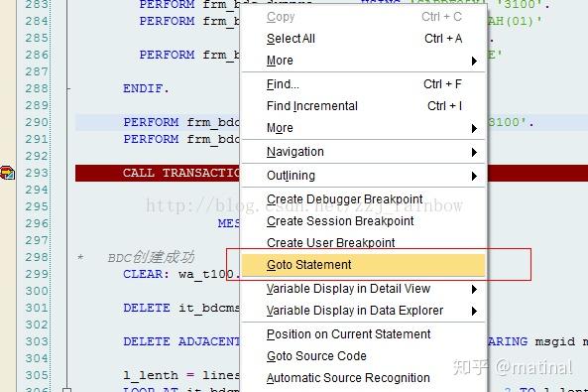Choose Copy in the context menu
588x392 pixels.
(x=363, y=17)
